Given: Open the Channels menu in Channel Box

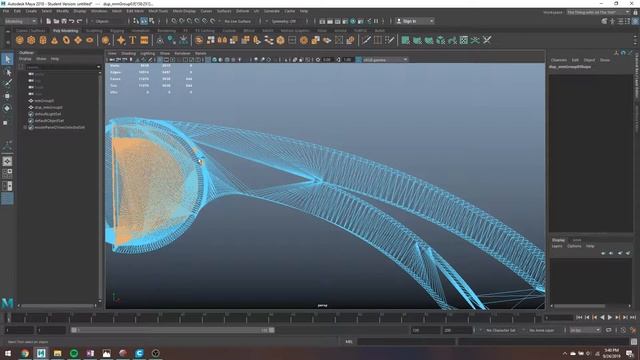Looking at the screenshot, I should coord(559,60).
